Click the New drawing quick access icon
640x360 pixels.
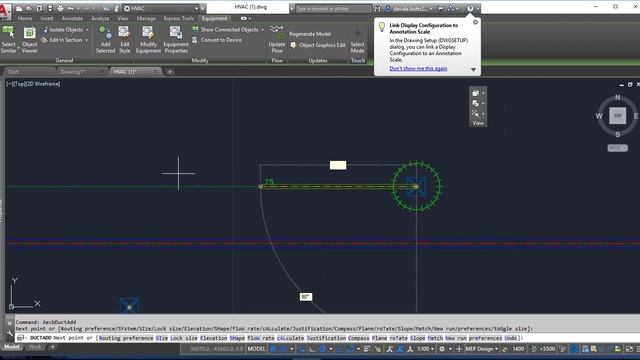point(19,8)
